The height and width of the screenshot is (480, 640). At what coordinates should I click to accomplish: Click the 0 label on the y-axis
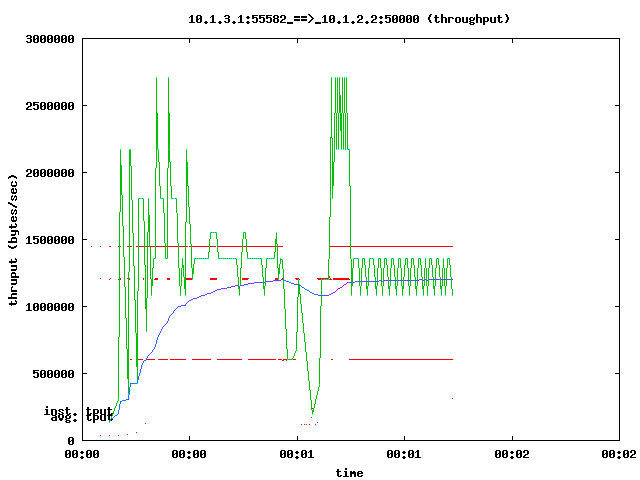click(72, 441)
